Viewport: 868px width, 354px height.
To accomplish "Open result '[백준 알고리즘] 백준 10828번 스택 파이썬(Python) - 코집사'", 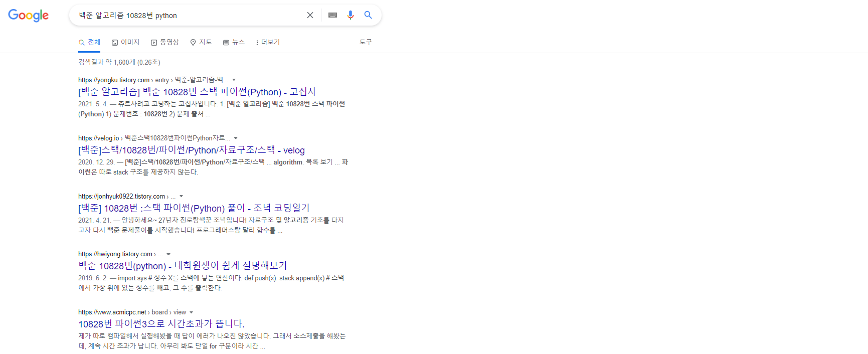I will click(x=197, y=92).
